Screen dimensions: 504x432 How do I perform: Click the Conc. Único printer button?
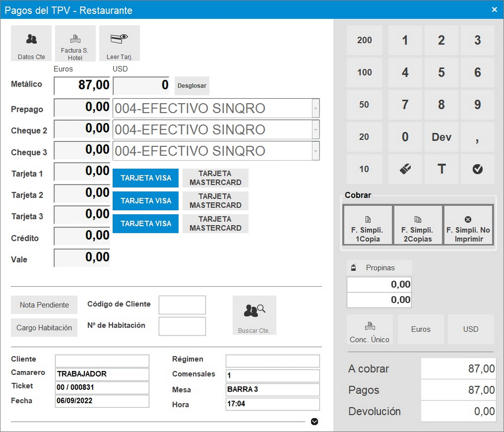[x=369, y=329]
